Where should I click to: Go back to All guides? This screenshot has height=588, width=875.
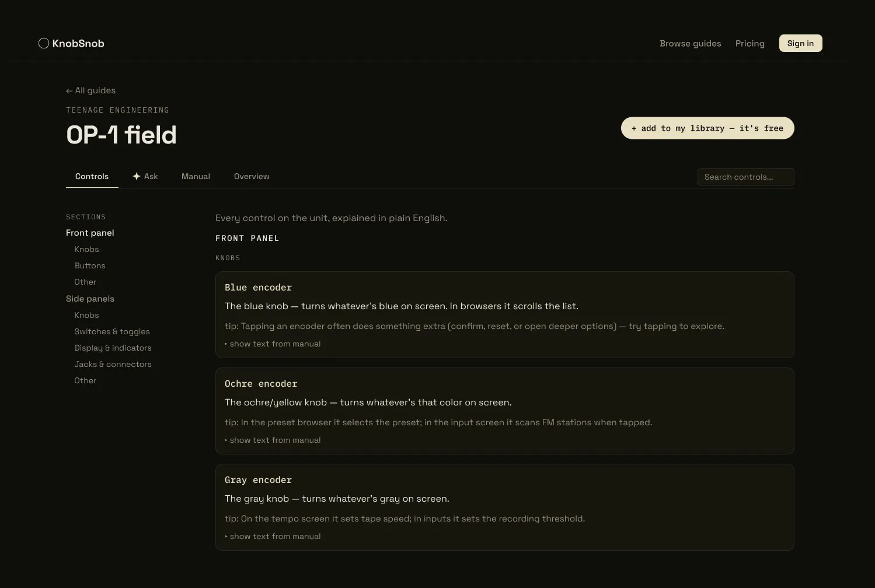point(90,90)
